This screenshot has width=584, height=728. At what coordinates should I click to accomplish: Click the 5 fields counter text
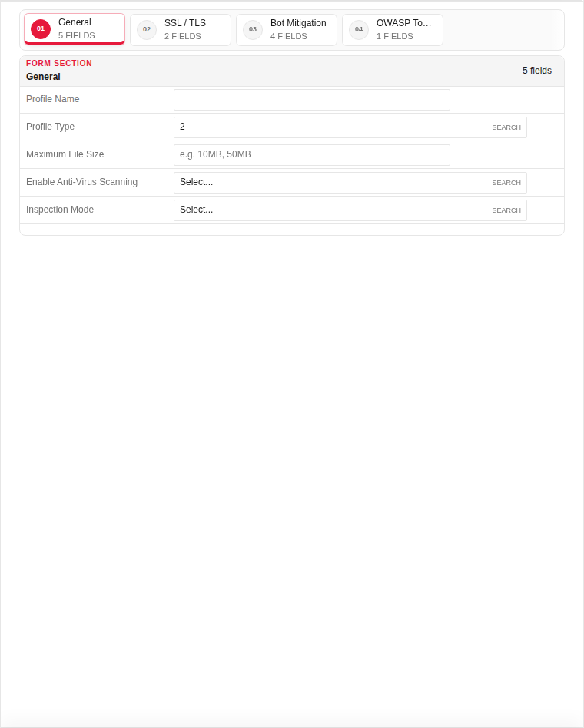[536, 71]
